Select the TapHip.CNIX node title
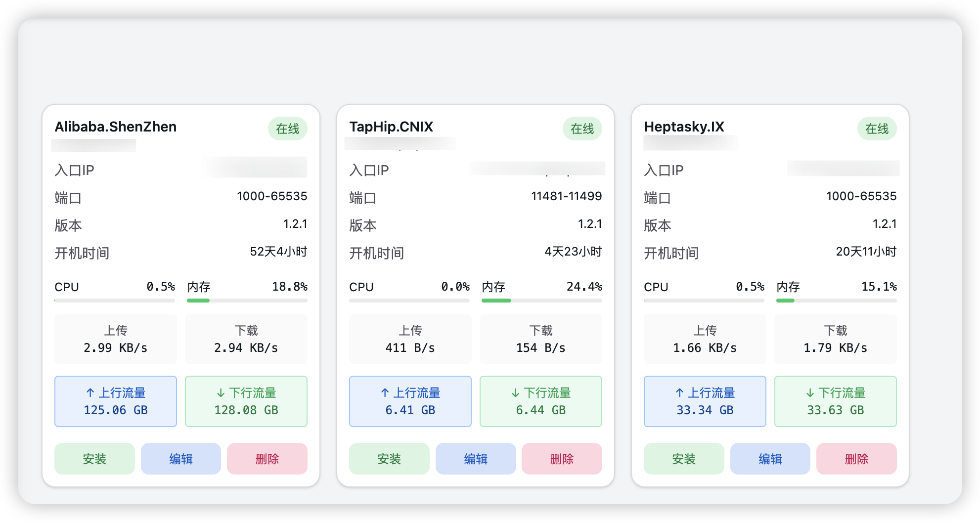Screen dimensions: 980x522 tap(391, 127)
